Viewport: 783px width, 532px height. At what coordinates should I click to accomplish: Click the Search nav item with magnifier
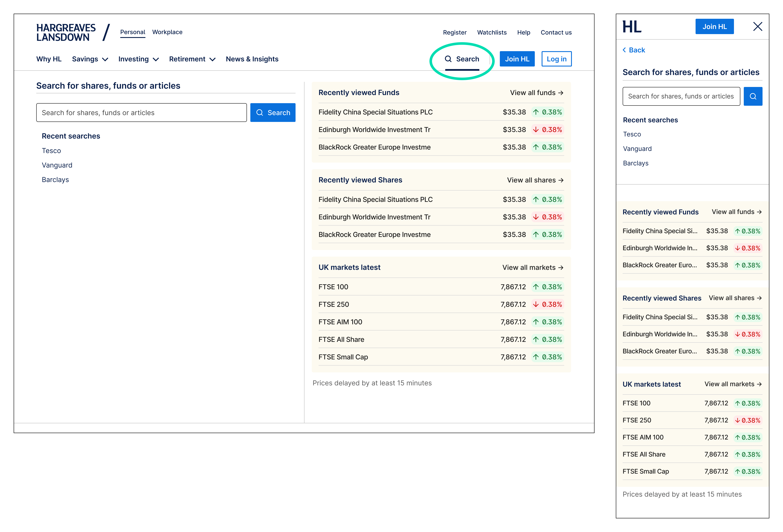tap(462, 59)
